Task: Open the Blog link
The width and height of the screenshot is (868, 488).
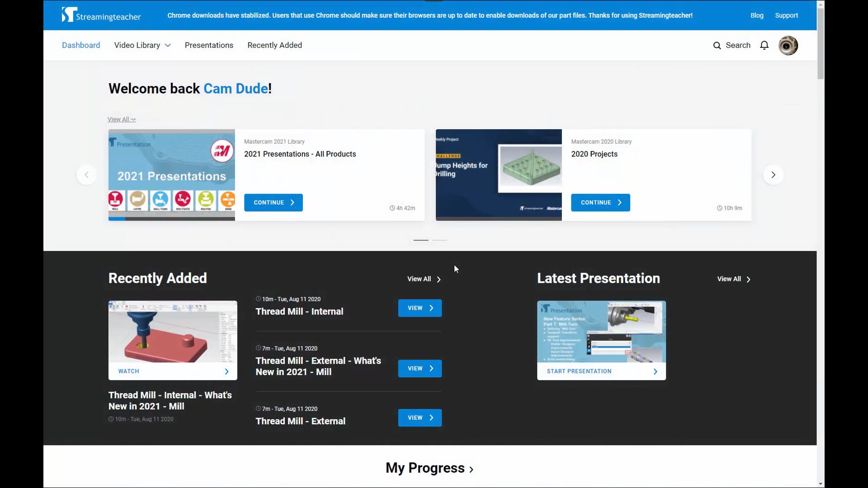Action: point(757,15)
